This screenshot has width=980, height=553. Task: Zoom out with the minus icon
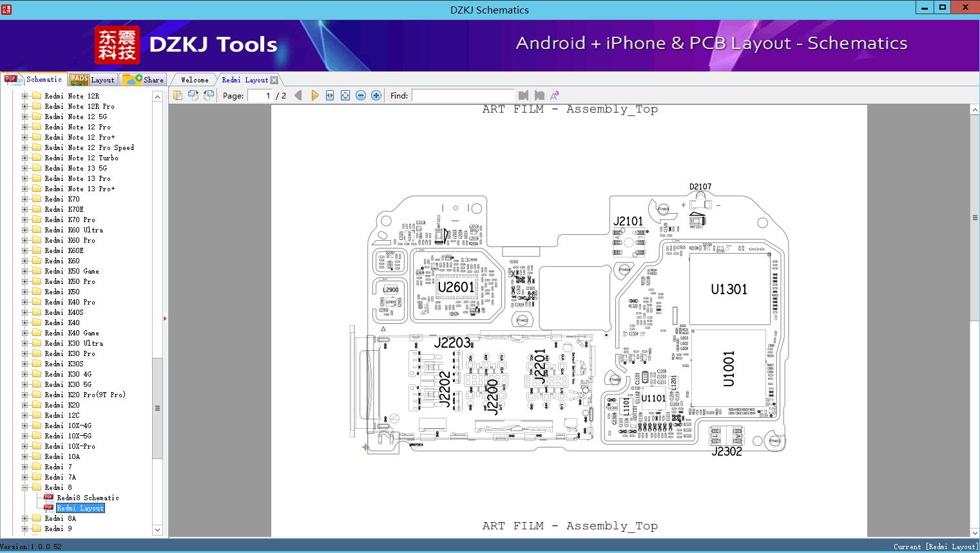361,95
